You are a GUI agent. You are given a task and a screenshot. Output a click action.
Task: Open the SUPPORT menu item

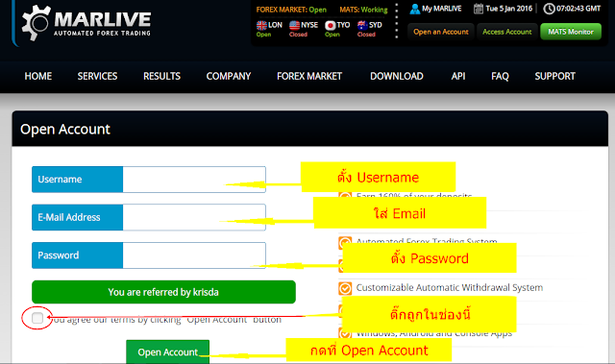tap(555, 76)
